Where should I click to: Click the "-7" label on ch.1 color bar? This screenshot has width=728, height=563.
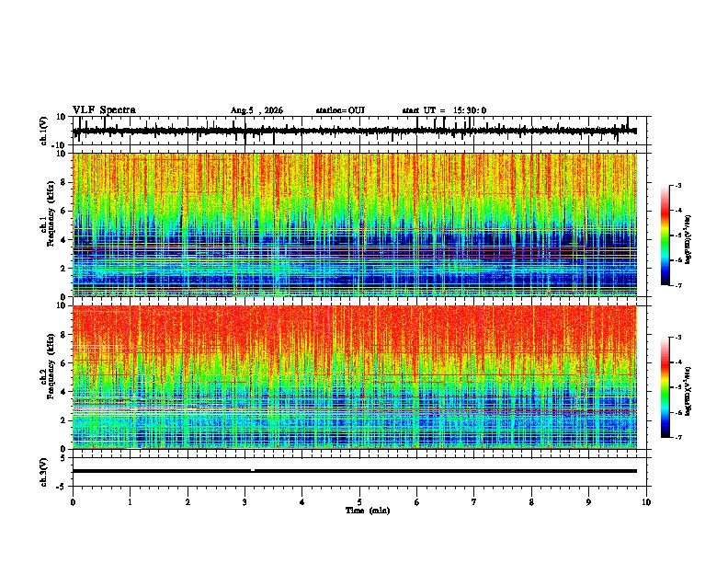click(x=677, y=285)
